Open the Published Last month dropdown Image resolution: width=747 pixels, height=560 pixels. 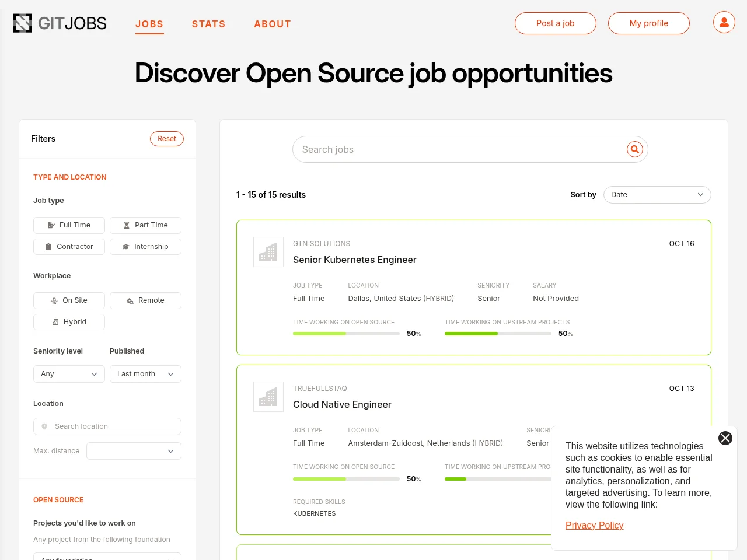(x=145, y=374)
